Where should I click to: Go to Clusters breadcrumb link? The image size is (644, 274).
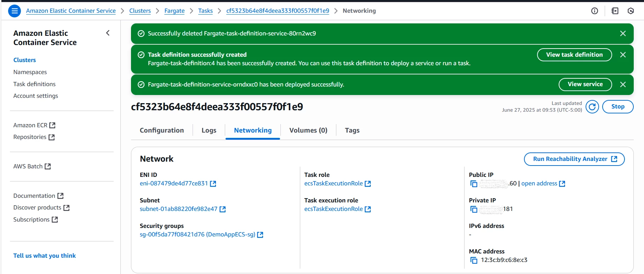[140, 11]
